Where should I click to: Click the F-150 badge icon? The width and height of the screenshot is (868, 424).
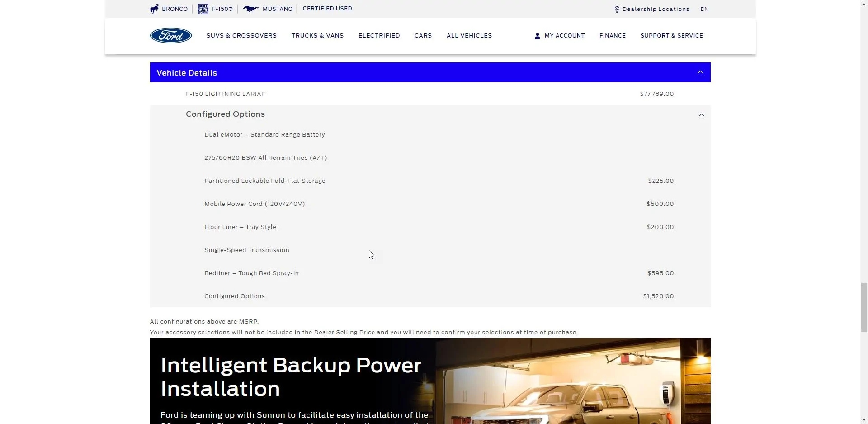[x=203, y=9]
